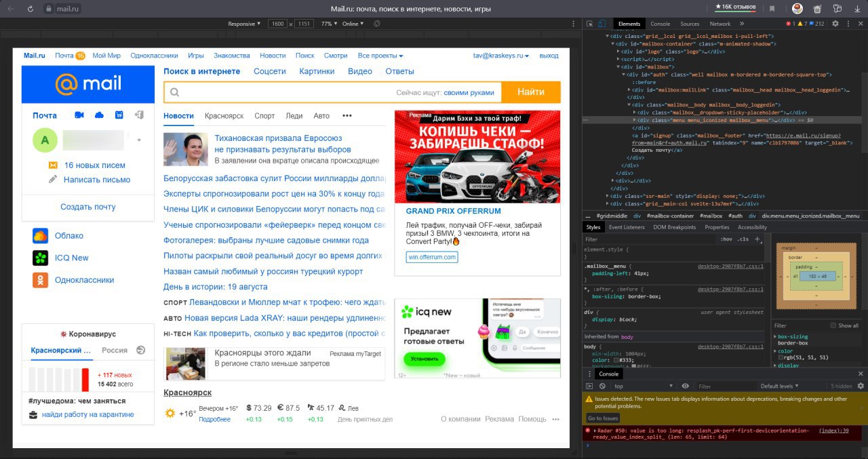This screenshot has width=868, height=459.
Task: Click the magnifier icon in the search field
Action: (x=175, y=92)
